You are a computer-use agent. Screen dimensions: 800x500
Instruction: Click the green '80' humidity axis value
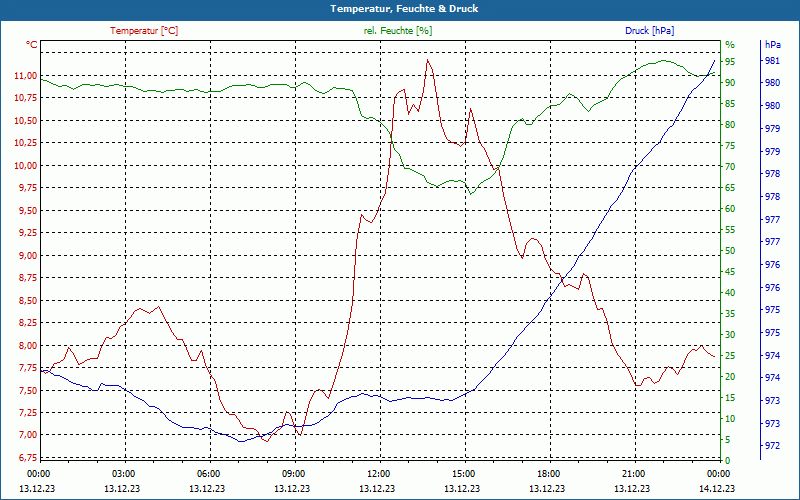730,124
